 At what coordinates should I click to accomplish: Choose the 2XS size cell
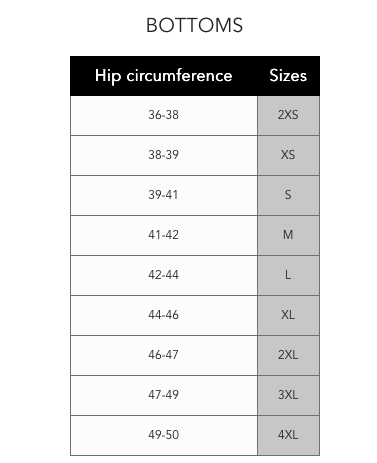click(x=288, y=116)
